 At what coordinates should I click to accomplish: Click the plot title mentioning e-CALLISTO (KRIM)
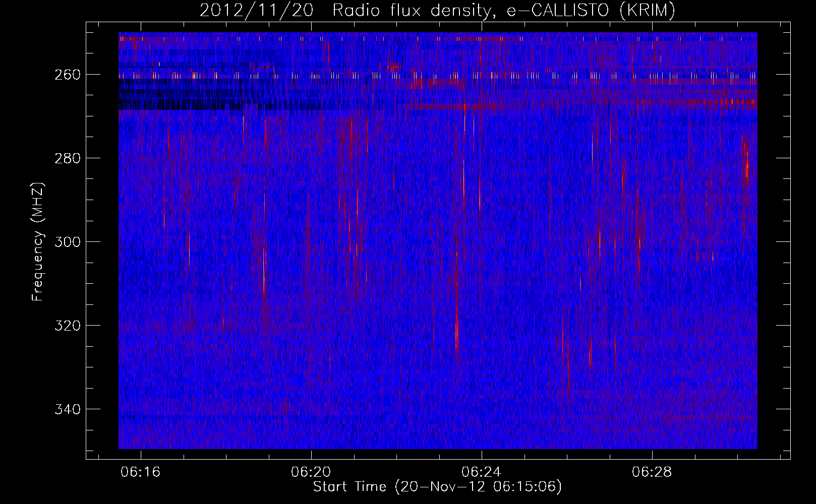pos(437,10)
